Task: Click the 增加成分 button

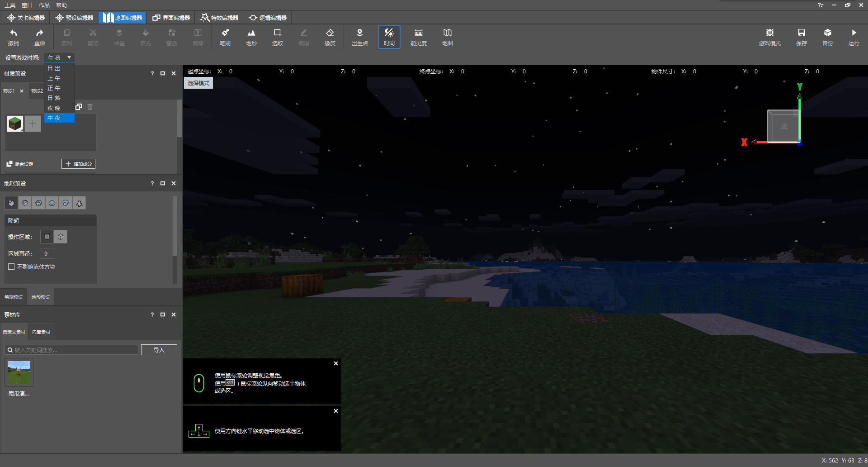Action: point(78,164)
